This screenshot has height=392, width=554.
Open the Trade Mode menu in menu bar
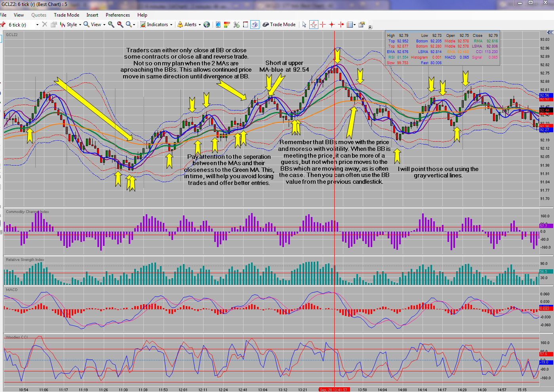point(67,15)
